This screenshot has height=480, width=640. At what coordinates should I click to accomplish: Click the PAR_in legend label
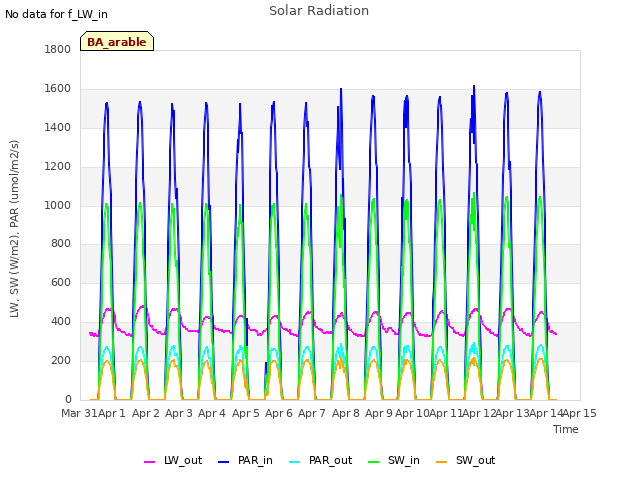pyautogui.click(x=255, y=460)
